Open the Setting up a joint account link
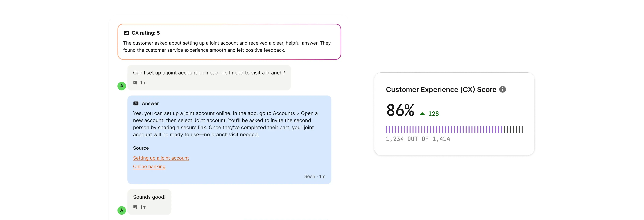The height and width of the screenshot is (220, 644). coord(161,158)
